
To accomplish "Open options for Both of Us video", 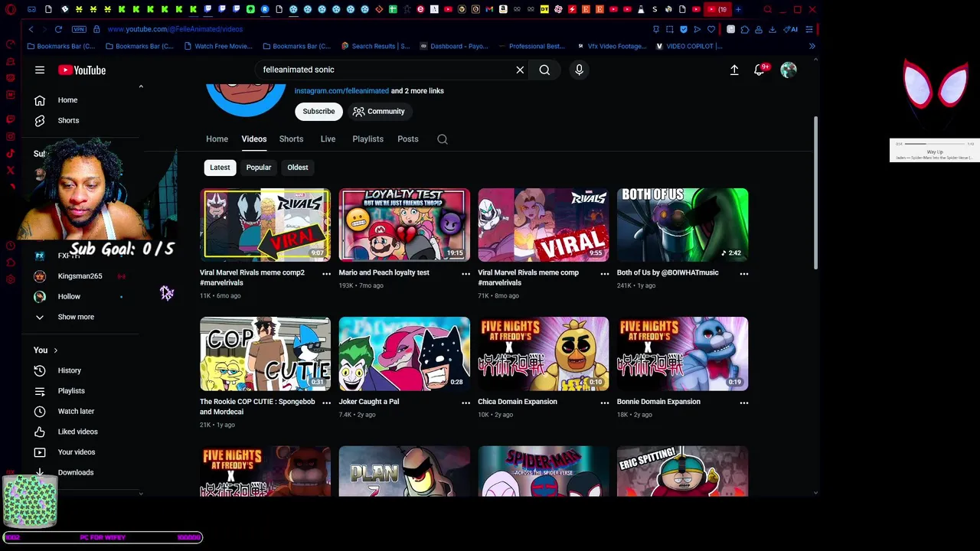I will 743,273.
